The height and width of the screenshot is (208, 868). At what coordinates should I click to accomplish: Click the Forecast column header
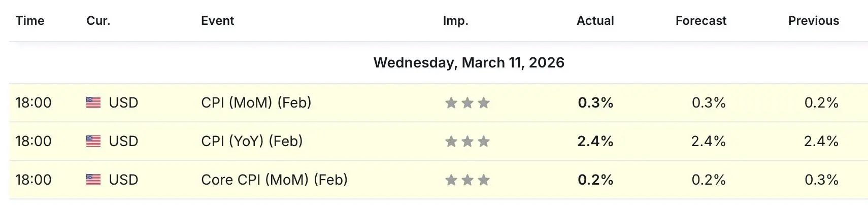point(700,21)
